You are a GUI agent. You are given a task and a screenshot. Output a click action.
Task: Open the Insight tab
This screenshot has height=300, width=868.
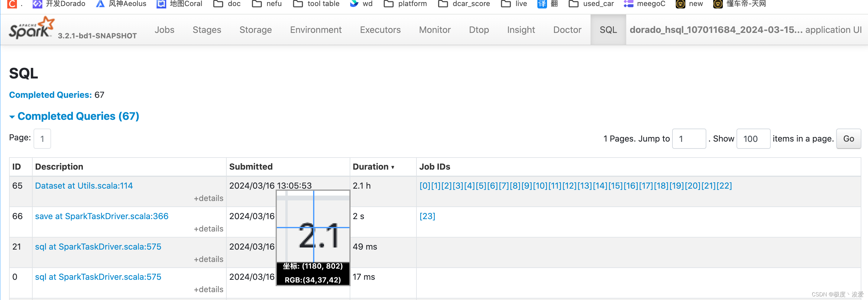tap(521, 30)
